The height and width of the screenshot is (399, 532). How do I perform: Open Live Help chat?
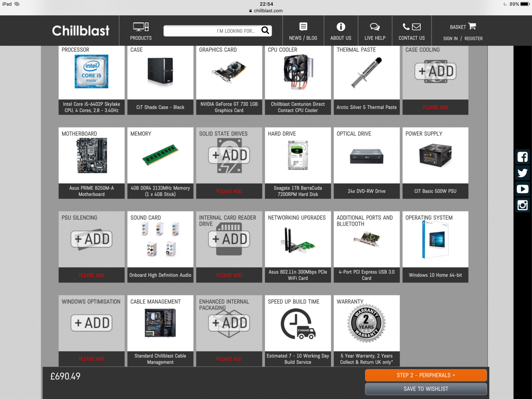(x=375, y=31)
